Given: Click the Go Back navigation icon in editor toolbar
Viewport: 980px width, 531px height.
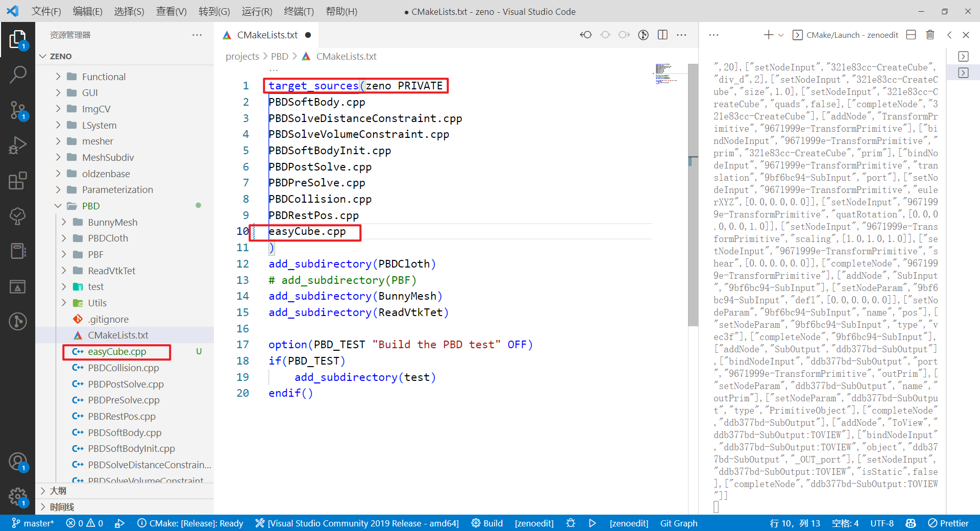Looking at the screenshot, I should tap(586, 35).
